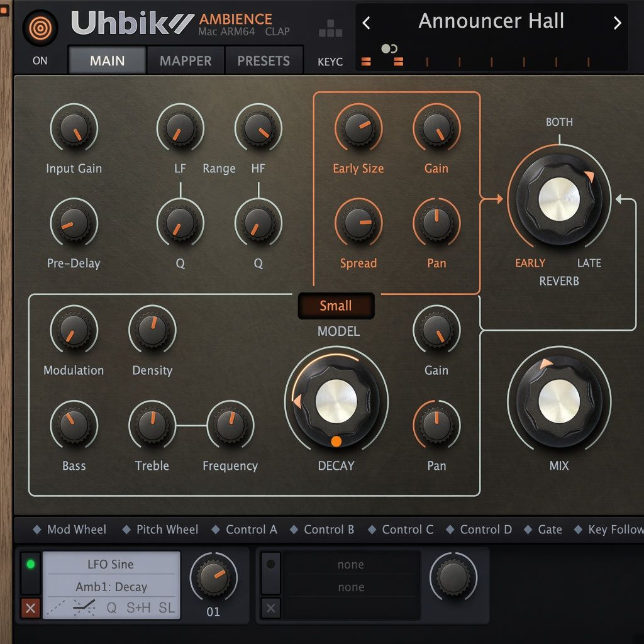Enable S+H option in LFO slot
The image size is (644, 644).
(138, 608)
